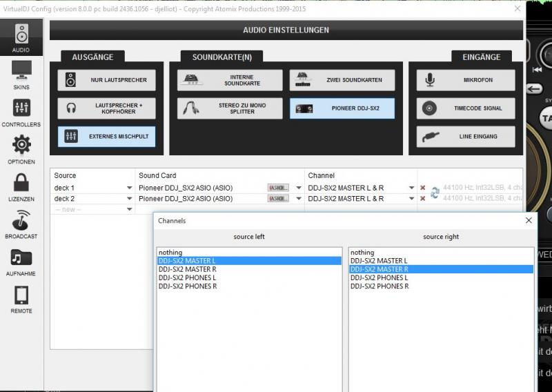The height and width of the screenshot is (392, 552).
Task: Delete the deck 1 audio row
Action: point(422,188)
